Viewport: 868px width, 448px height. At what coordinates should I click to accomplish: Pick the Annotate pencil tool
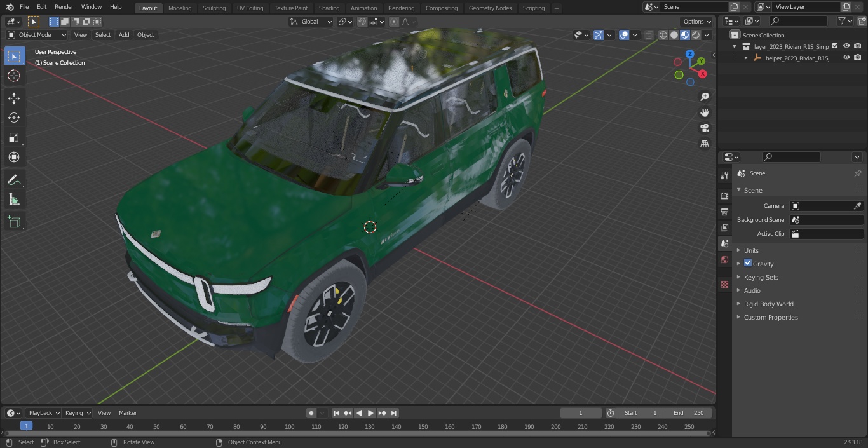tap(14, 180)
